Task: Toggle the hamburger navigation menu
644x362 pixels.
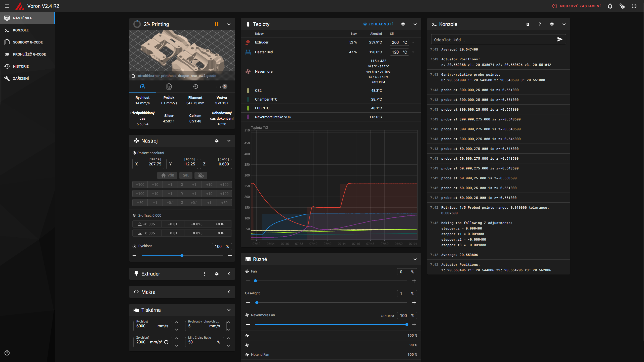Action: coord(7,6)
